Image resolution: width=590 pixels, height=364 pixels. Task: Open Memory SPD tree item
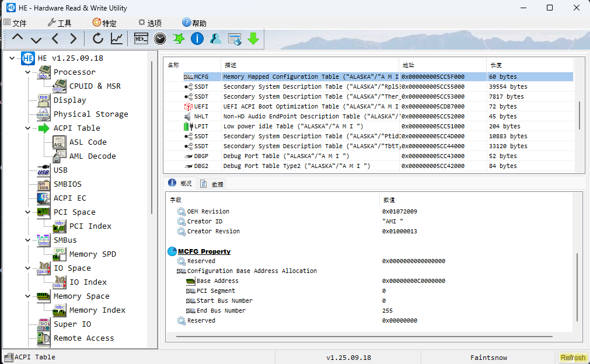(x=93, y=254)
